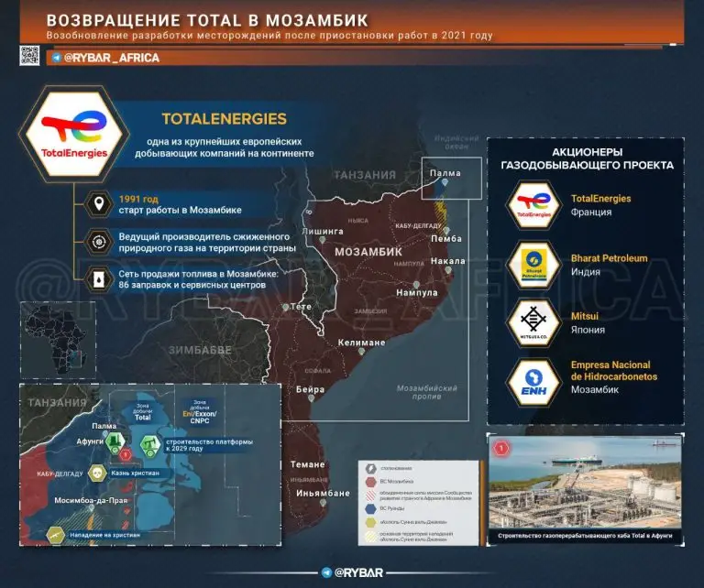Screen dimensions: 704x588
Task: Click the gear icon beside Ведущий производитель
Action: point(98,241)
